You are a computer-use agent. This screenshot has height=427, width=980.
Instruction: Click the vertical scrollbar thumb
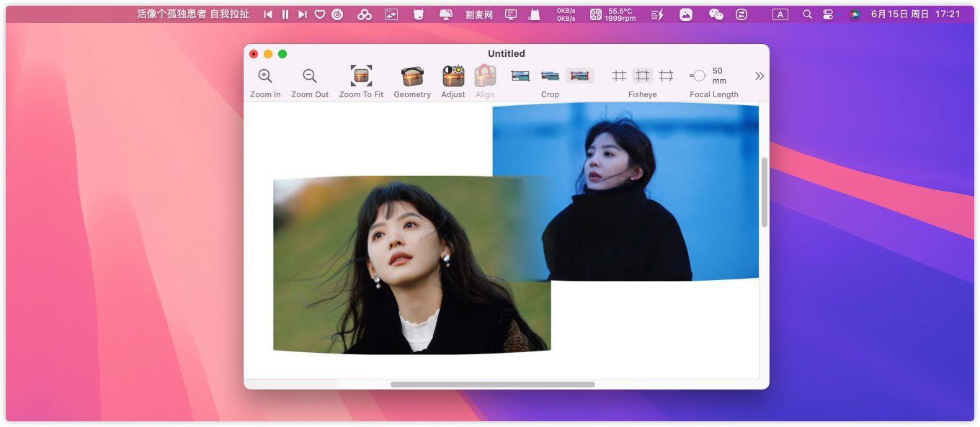coord(764,192)
